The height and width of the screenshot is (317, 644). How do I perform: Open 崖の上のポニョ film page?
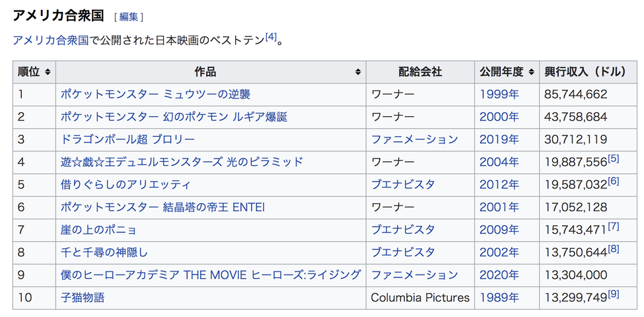pos(98,230)
